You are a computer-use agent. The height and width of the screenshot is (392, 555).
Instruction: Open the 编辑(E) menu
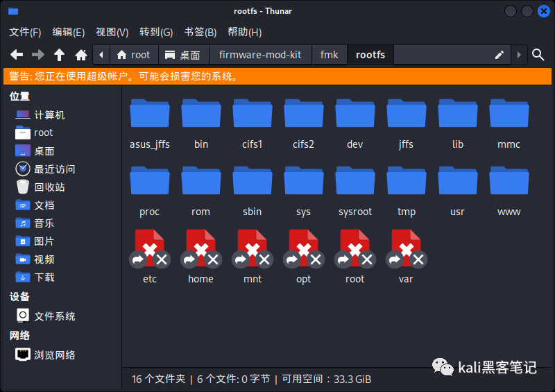tap(69, 32)
